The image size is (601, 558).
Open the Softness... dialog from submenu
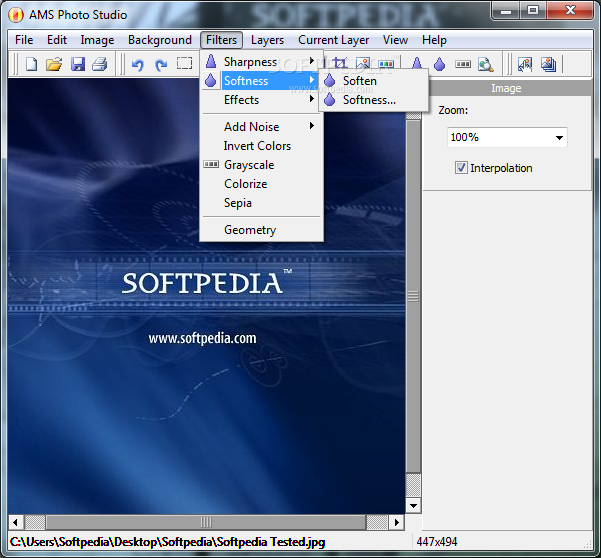[373, 100]
